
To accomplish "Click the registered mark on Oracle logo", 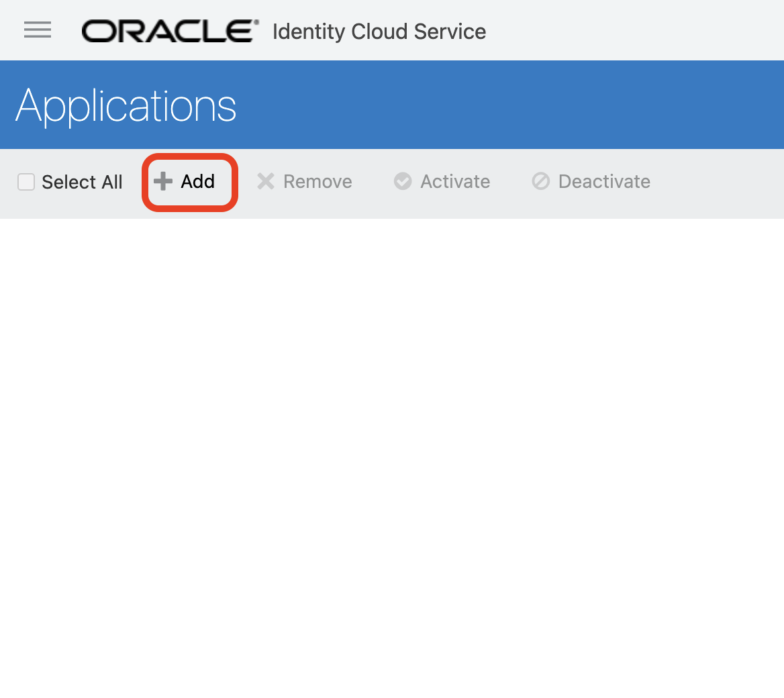I will [x=256, y=22].
